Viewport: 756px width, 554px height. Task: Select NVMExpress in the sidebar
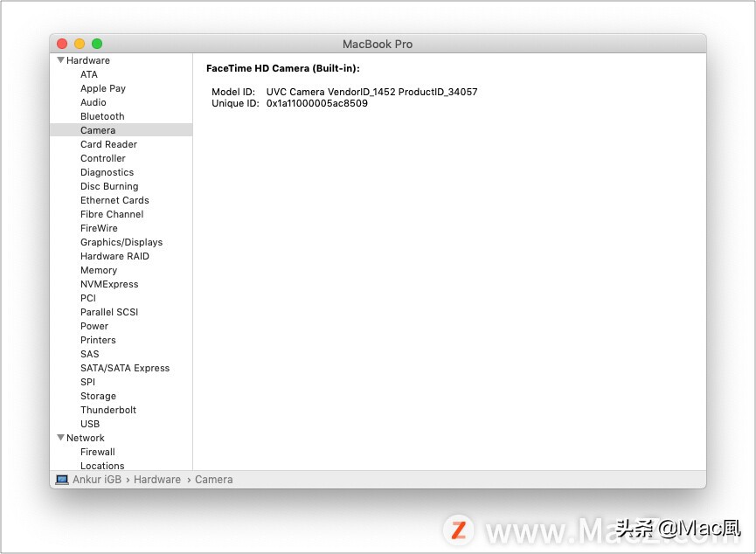(109, 284)
